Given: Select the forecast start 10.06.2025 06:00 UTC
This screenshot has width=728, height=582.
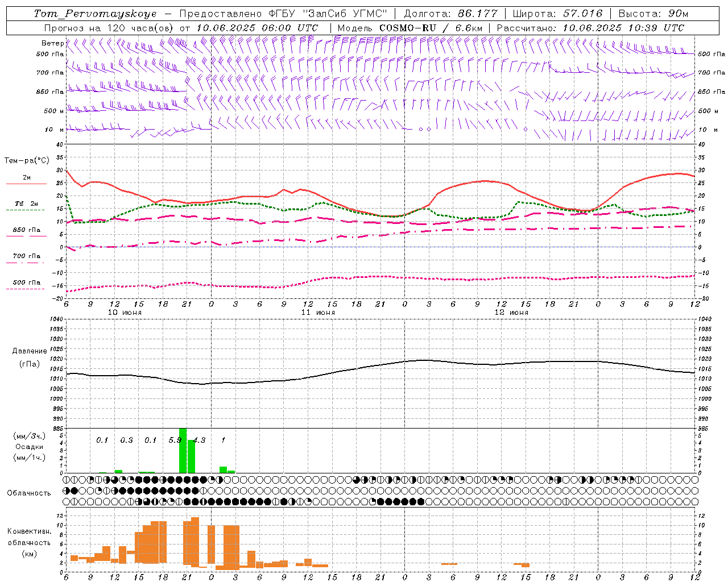Looking at the screenshot, I should point(257,28).
